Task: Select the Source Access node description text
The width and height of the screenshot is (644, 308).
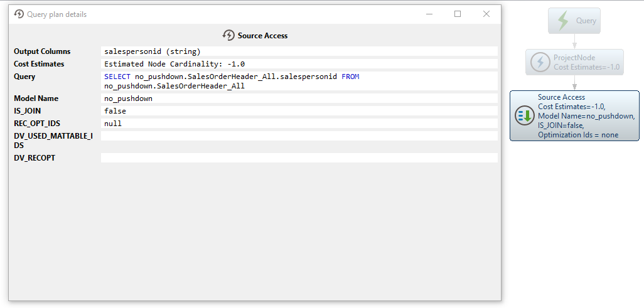Action: click(586, 116)
